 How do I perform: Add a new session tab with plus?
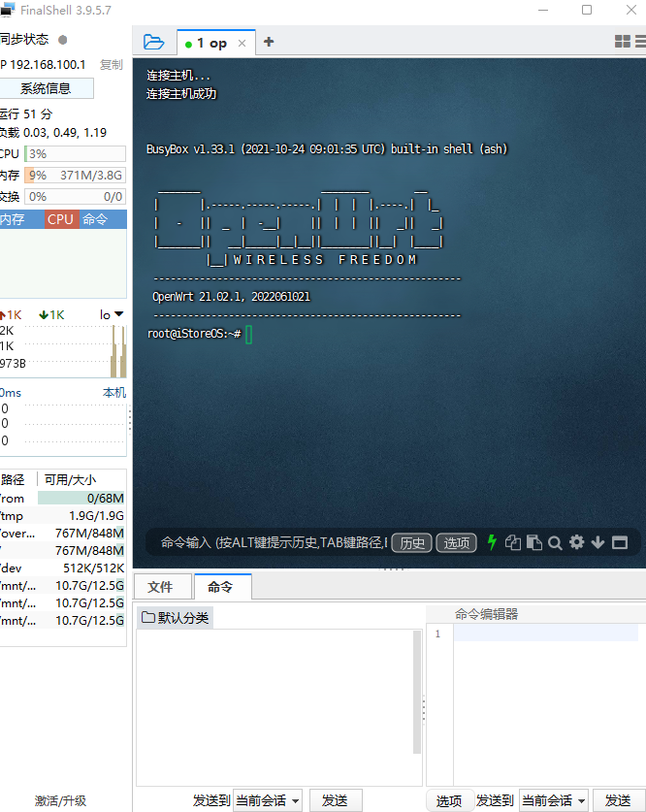pyautogui.click(x=268, y=42)
